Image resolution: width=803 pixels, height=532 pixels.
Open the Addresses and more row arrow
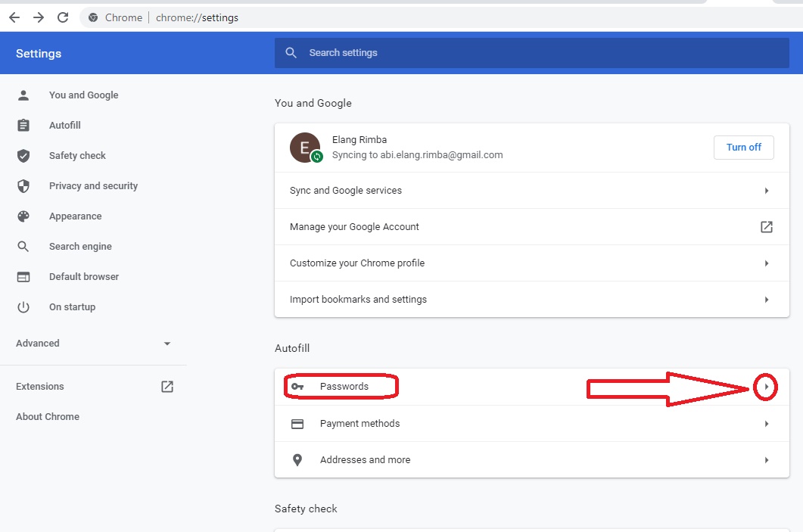[x=767, y=460]
